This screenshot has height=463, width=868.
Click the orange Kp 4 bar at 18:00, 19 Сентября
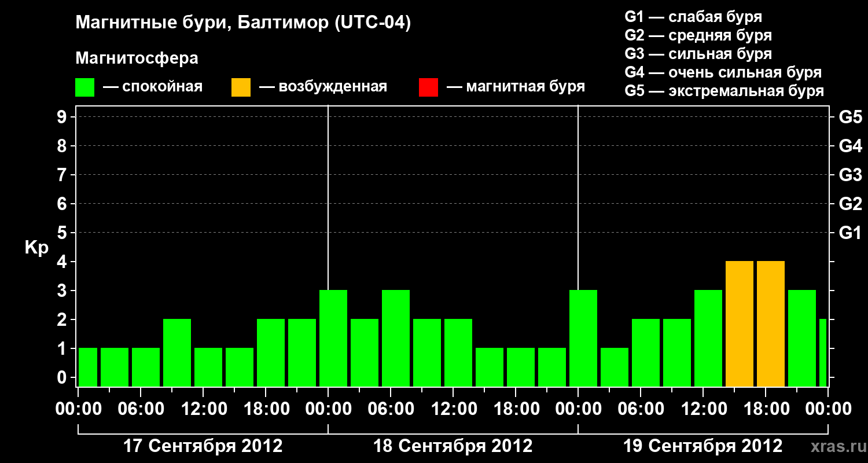point(771,324)
